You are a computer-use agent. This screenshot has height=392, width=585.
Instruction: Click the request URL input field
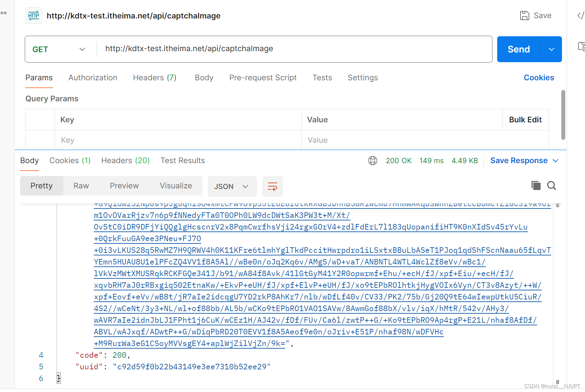coord(292,49)
